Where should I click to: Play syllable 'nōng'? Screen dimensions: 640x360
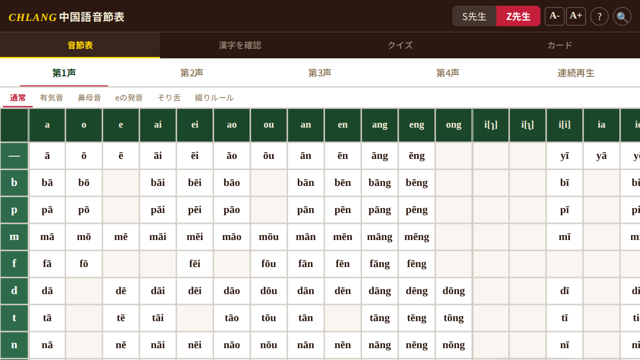pyautogui.click(x=453, y=345)
